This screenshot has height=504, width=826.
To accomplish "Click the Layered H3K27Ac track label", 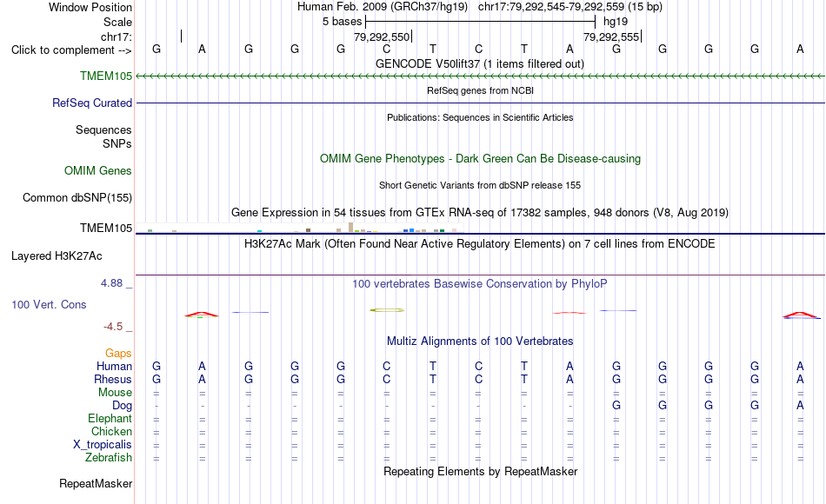I will point(57,256).
